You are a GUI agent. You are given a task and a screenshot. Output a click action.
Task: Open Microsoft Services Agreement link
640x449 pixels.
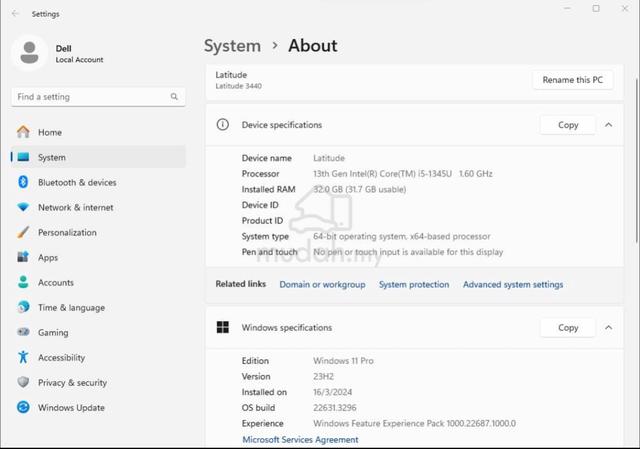coord(300,440)
